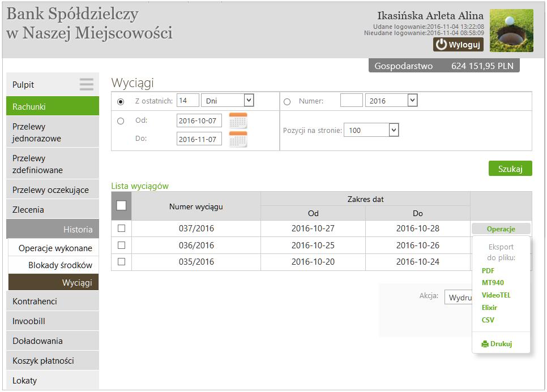
Task: Open Przelewy oczekujące in sidebar
Action: click(53, 189)
